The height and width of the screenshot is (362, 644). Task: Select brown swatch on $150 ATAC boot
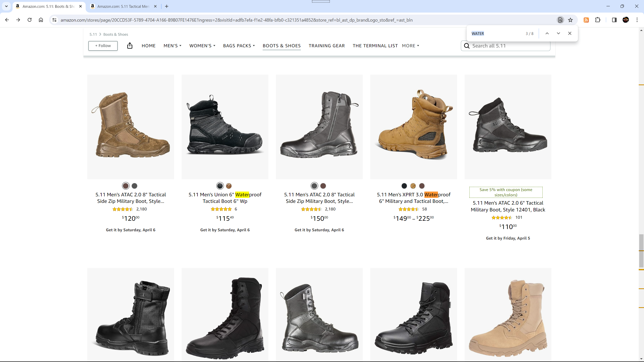(323, 186)
